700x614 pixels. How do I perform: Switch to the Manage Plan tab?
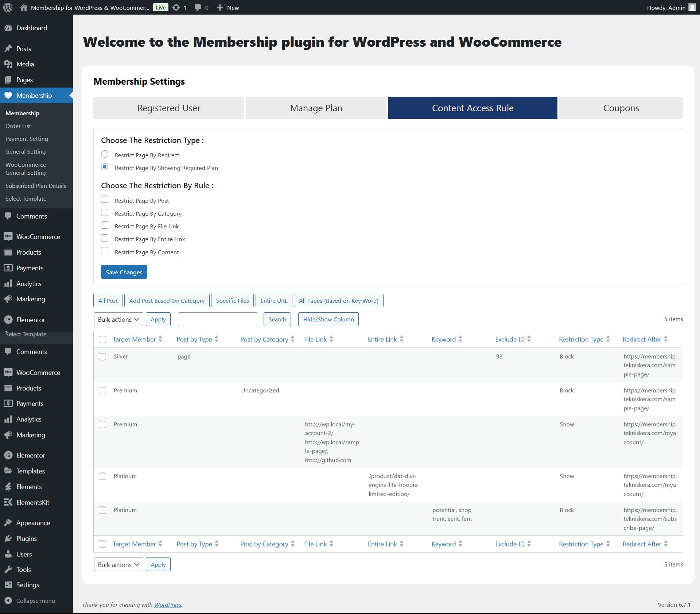(316, 108)
